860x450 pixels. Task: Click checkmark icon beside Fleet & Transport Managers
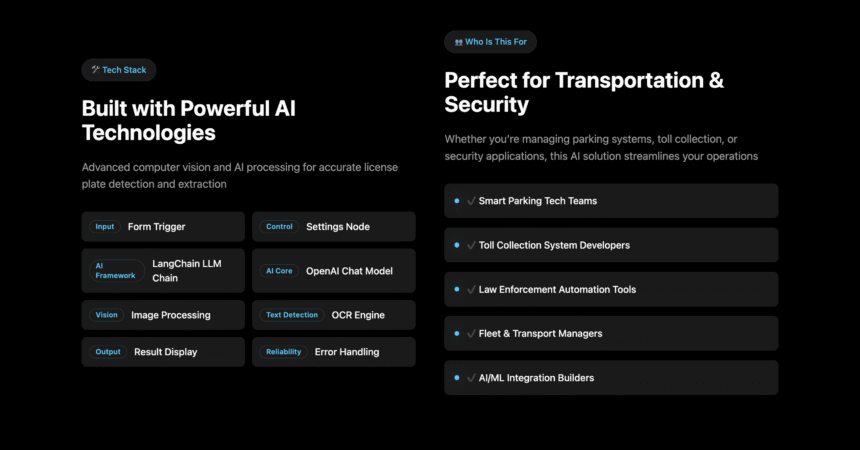coord(471,334)
